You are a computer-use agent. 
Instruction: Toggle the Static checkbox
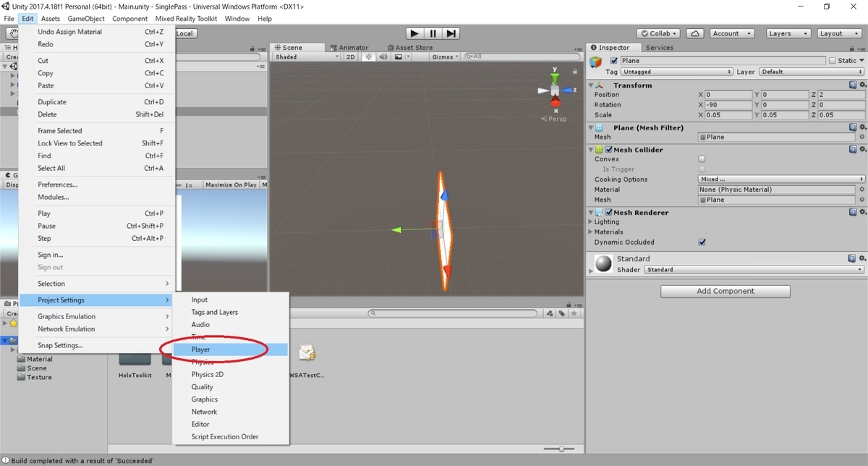pyautogui.click(x=832, y=61)
